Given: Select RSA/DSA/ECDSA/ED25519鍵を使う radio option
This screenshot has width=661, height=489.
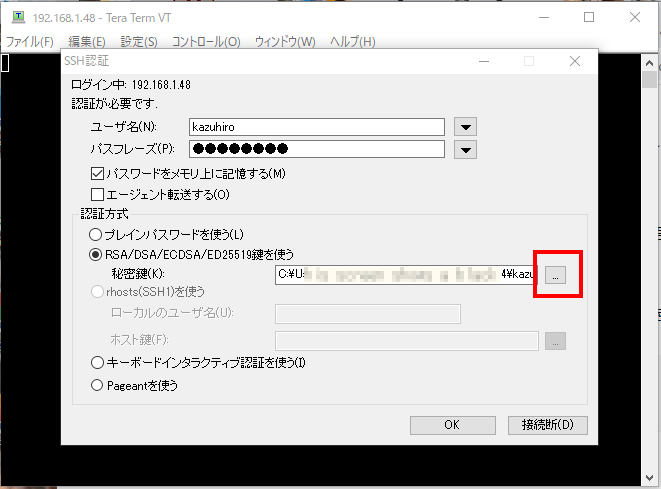Looking at the screenshot, I should click(x=97, y=254).
